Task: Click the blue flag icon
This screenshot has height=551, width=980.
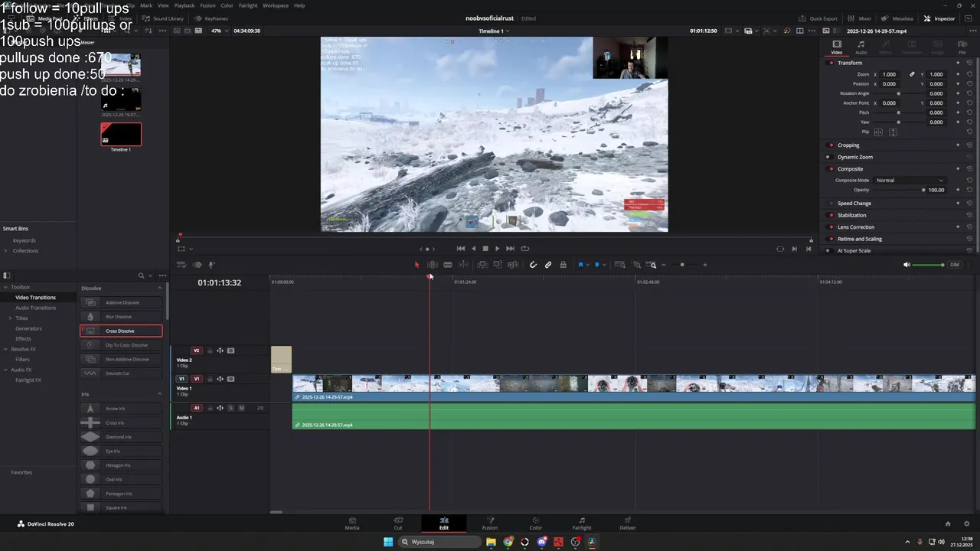Action: [580, 265]
